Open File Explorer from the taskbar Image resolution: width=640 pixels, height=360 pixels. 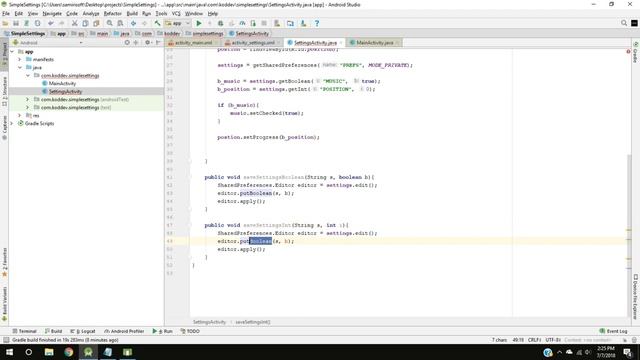(49, 352)
